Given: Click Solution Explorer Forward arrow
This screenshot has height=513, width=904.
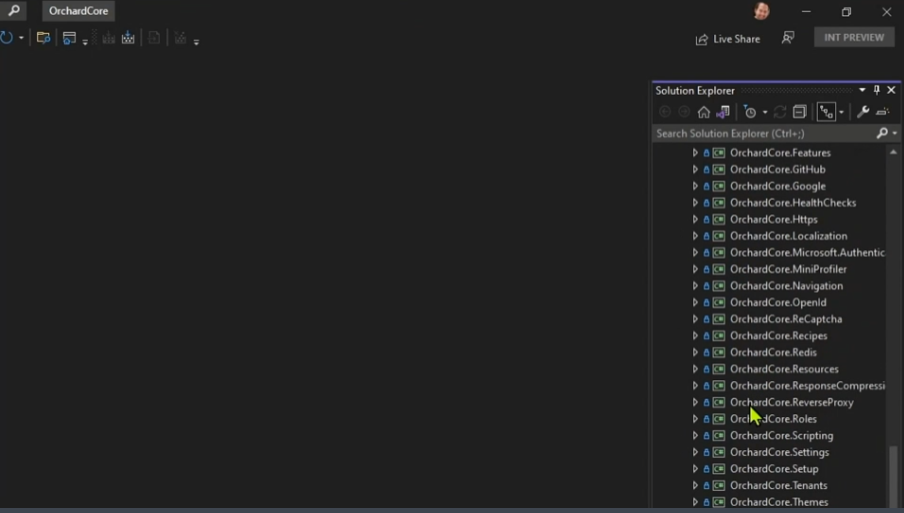Looking at the screenshot, I should point(684,112).
